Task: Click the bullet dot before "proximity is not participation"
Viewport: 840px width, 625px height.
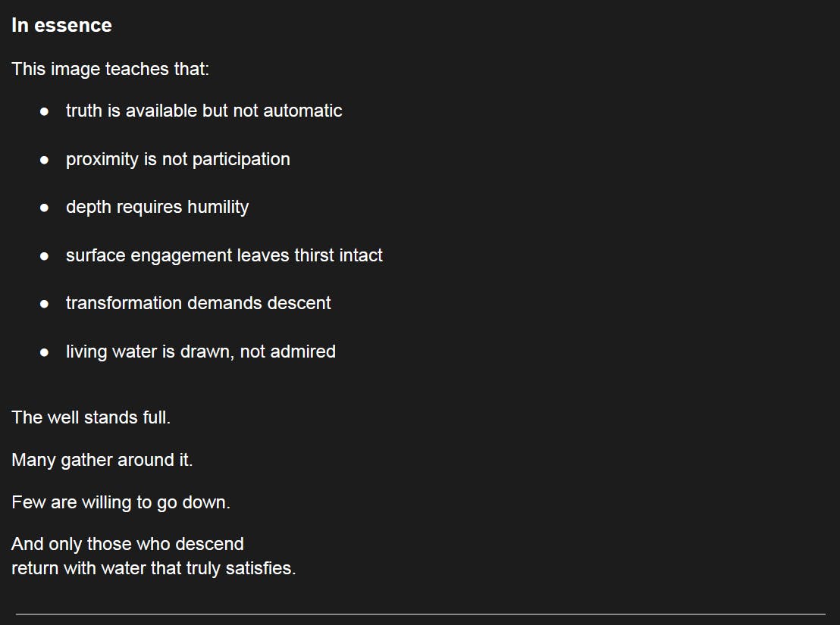Action: (x=45, y=160)
